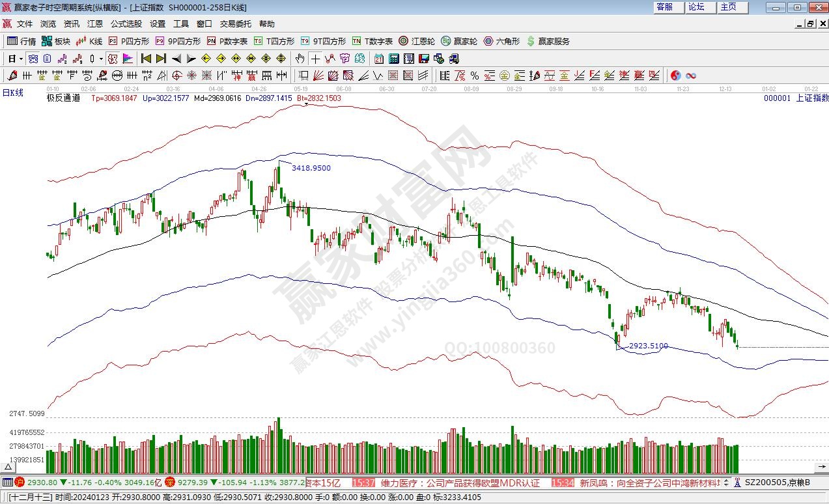
Task: Click the 论坛 forum button
Action: click(x=696, y=7)
